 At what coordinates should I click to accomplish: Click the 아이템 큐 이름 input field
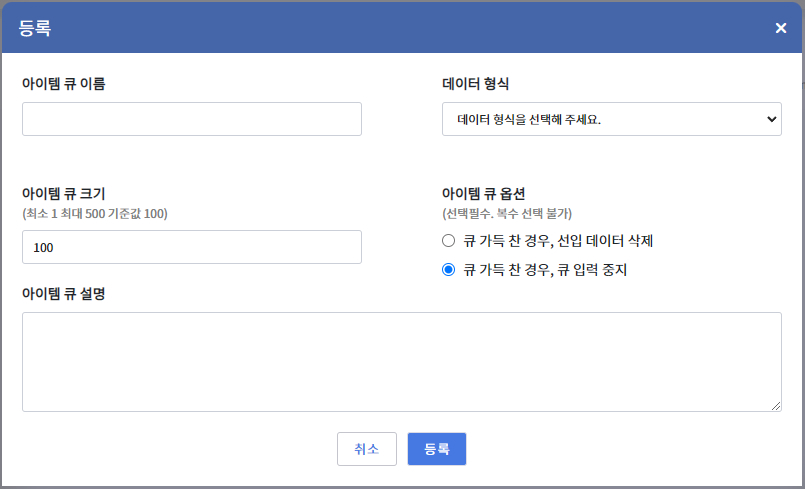pyautogui.click(x=191, y=119)
